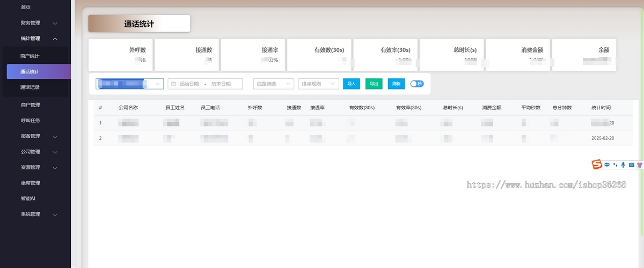Screen dimensions: 644x268
Task: Click the 接通数 summary card
Action: (x=187, y=55)
